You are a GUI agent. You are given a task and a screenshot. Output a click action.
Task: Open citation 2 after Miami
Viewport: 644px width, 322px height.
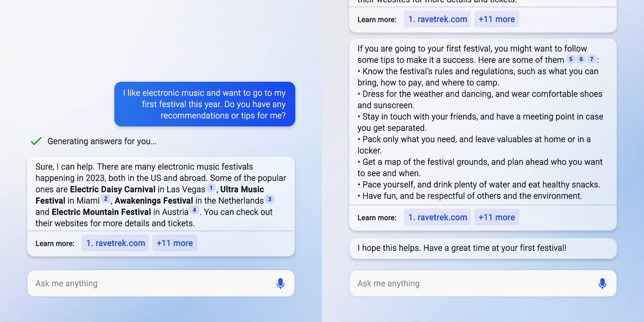click(x=106, y=199)
